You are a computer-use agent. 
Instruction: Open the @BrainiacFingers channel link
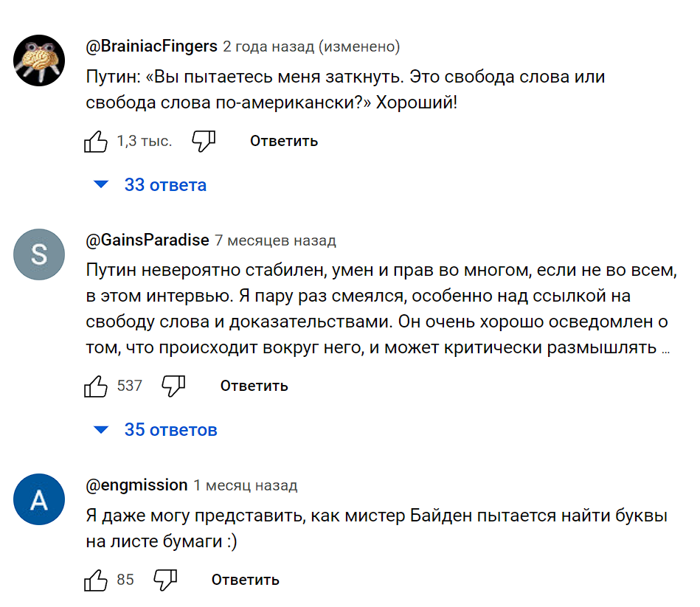[x=151, y=46]
